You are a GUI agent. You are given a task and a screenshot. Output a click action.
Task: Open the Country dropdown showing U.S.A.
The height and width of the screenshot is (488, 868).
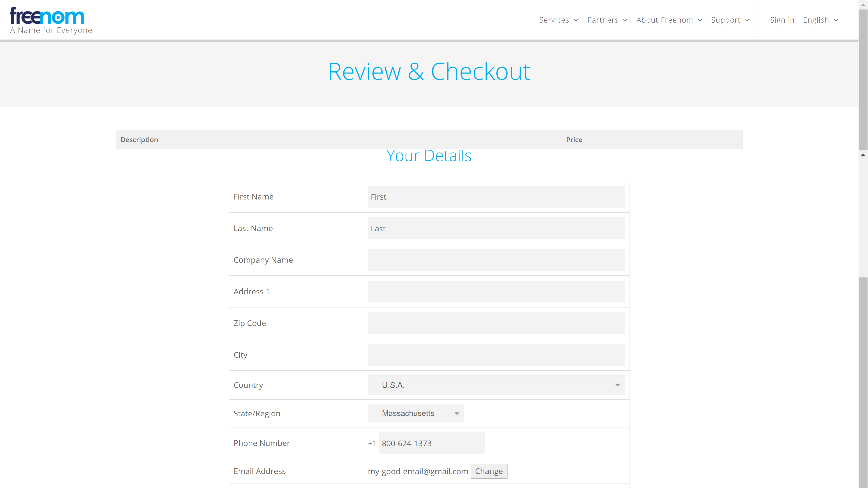point(496,385)
